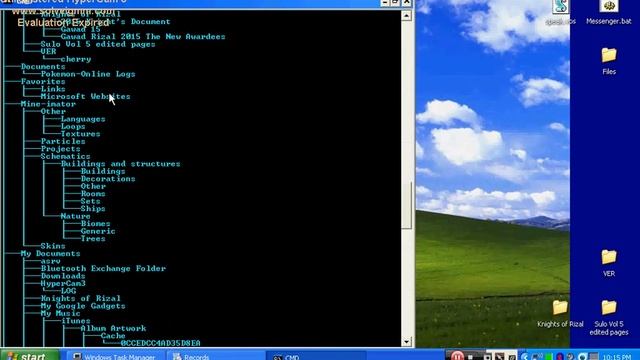Image resolution: width=640 pixels, height=360 pixels.
Task: Click the 'Ships' entry in the tree
Action: (93, 209)
